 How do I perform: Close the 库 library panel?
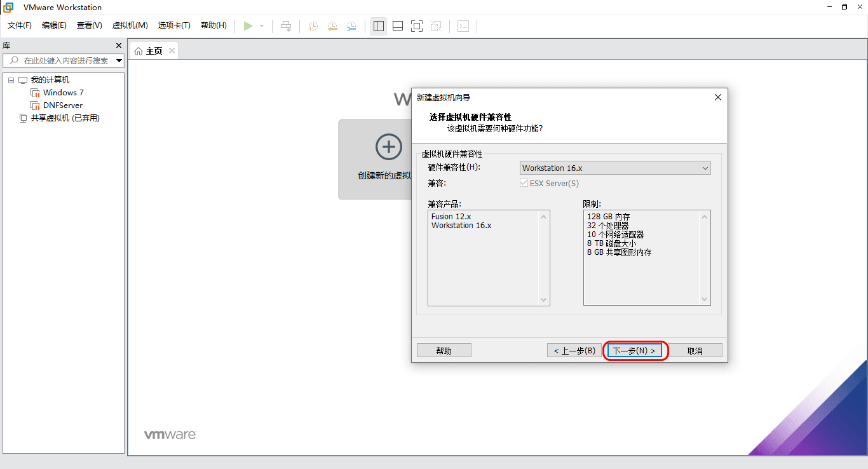pyautogui.click(x=118, y=45)
